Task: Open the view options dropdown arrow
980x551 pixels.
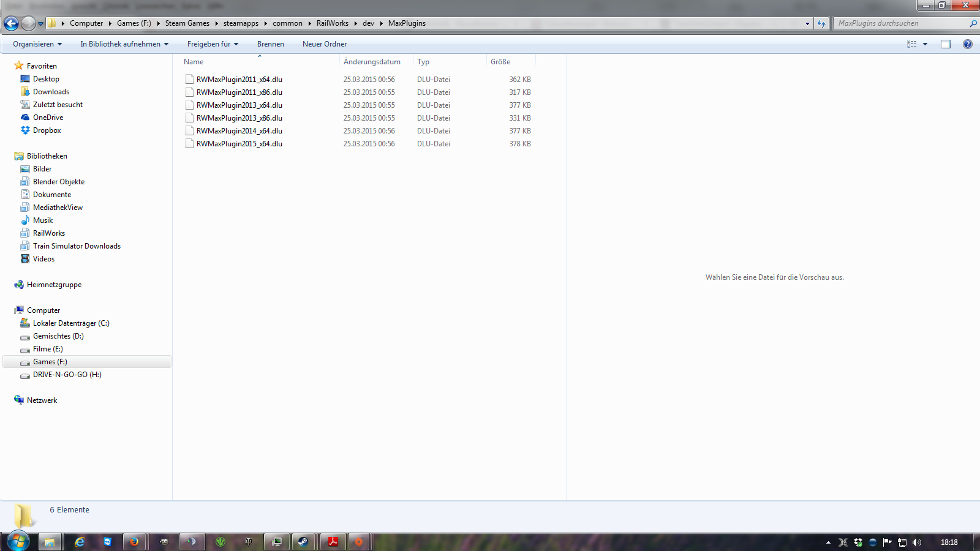Action: (925, 44)
